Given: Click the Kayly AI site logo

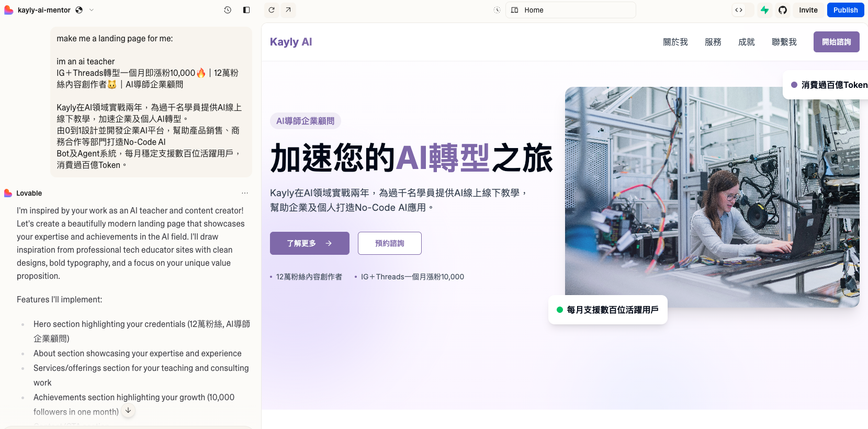Looking at the screenshot, I should coord(291,42).
